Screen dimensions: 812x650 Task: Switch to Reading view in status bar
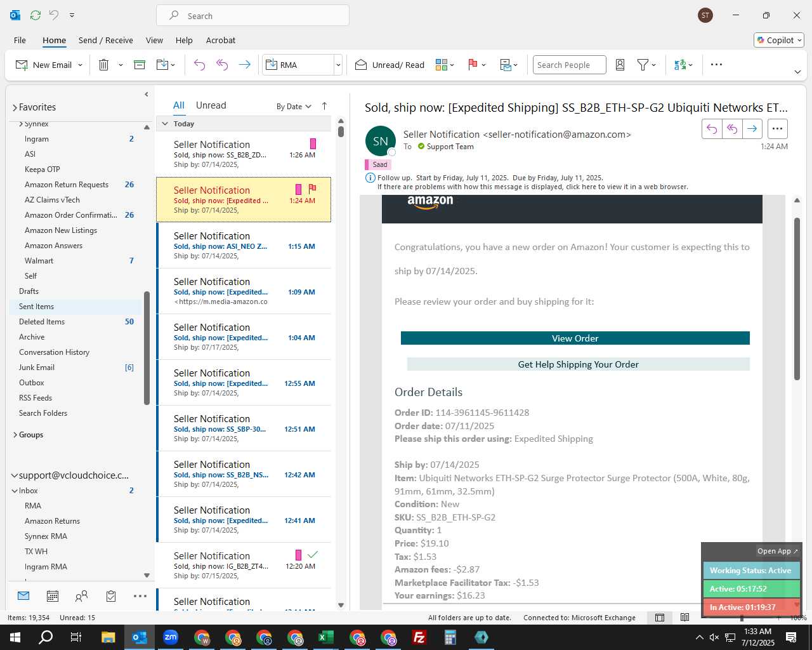684,618
